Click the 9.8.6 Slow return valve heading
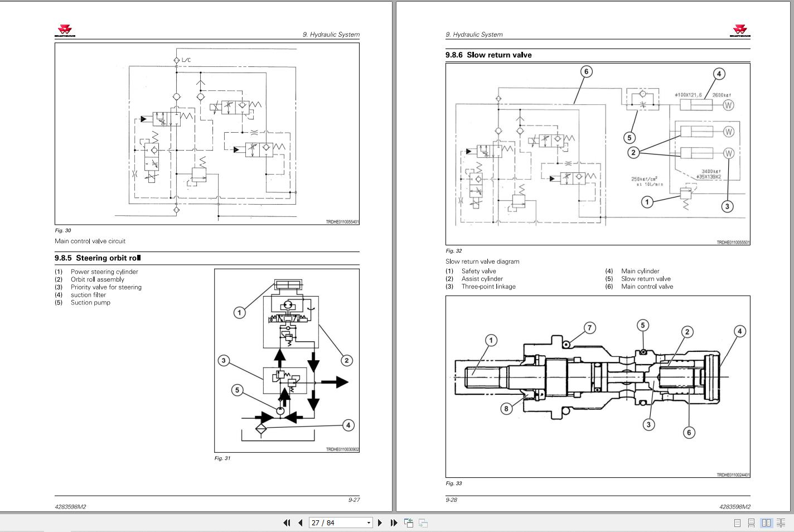 point(488,55)
